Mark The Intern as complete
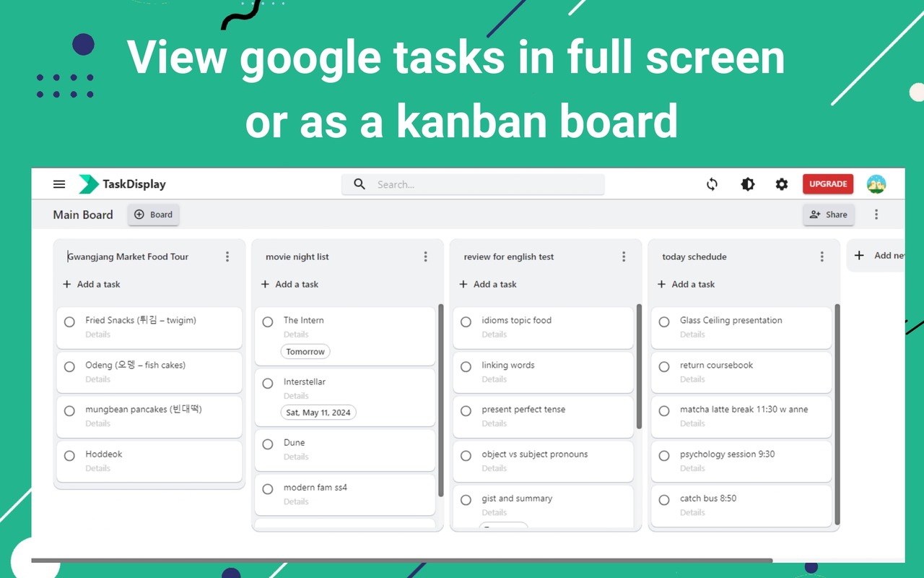924x578 pixels. coord(268,322)
